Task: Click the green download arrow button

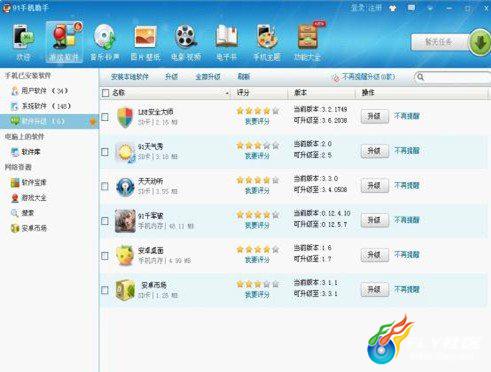Action: click(480, 42)
